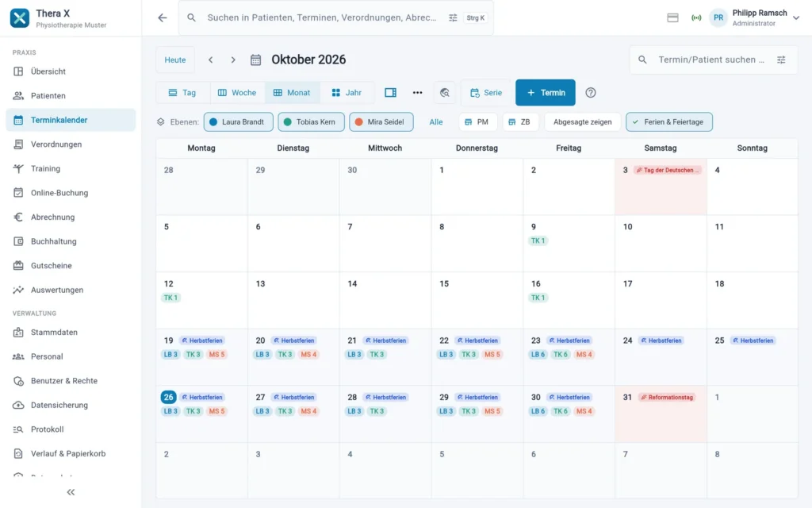Collapse the sidebar with double chevron
The image size is (812, 508).
71,492
